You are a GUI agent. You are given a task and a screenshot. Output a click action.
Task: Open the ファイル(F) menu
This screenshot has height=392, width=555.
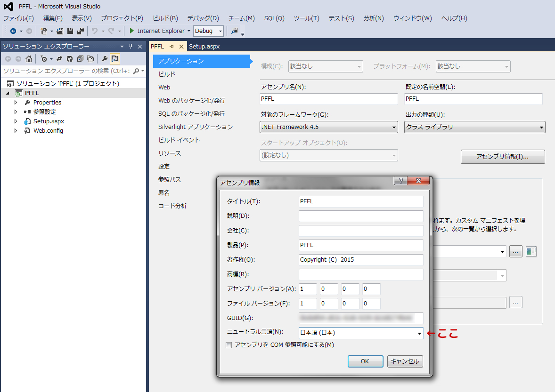point(19,18)
